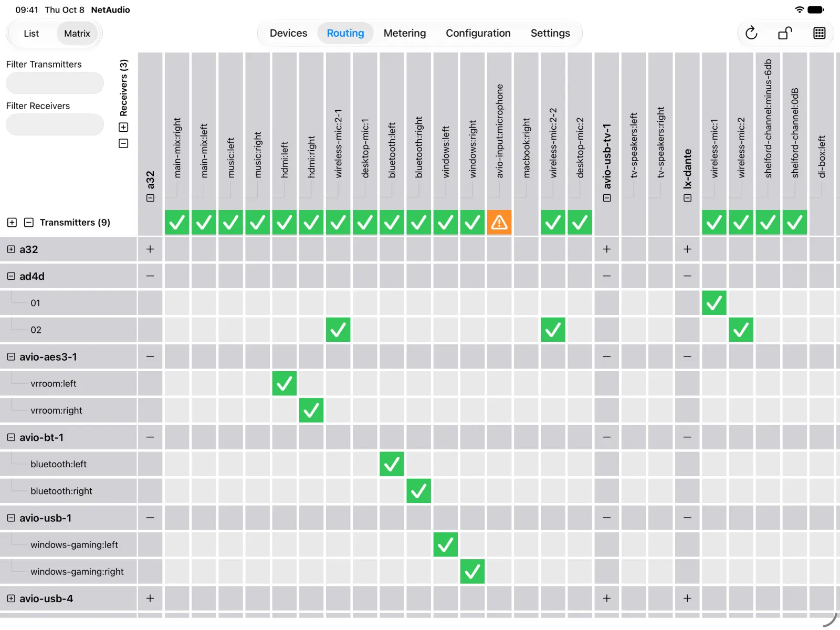Collapse all receivers with minus icon
840x630 pixels.
pos(123,143)
